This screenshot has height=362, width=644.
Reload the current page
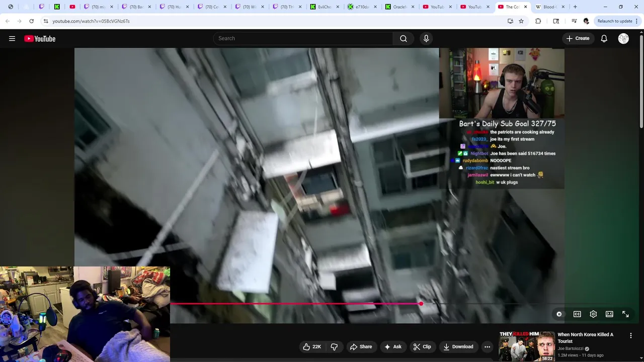tap(31, 21)
